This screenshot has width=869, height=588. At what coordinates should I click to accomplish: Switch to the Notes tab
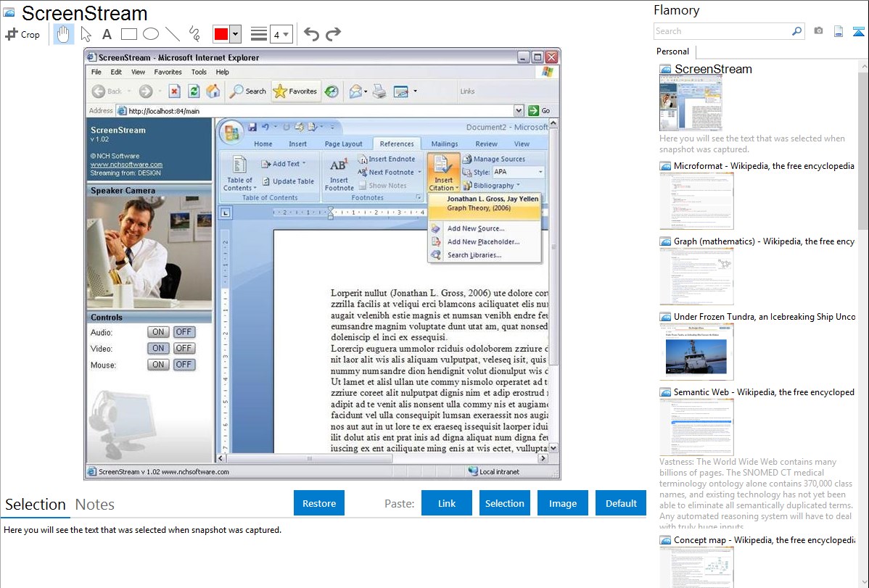(95, 505)
